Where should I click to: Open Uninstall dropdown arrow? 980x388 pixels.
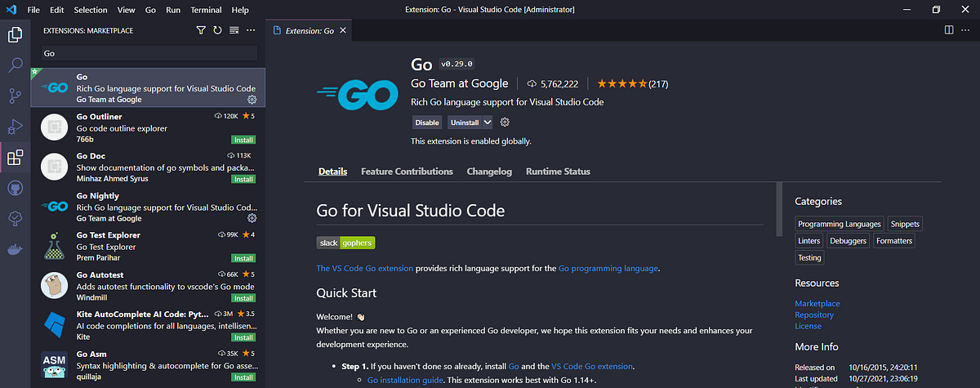(488, 123)
